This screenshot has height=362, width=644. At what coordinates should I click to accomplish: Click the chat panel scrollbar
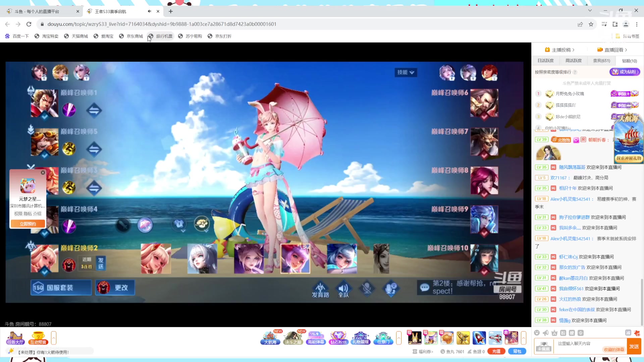[642, 302]
